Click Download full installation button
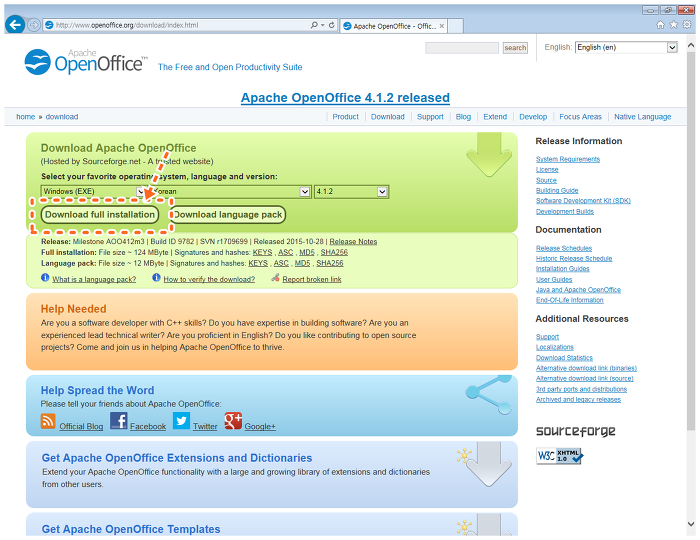 [x=100, y=215]
